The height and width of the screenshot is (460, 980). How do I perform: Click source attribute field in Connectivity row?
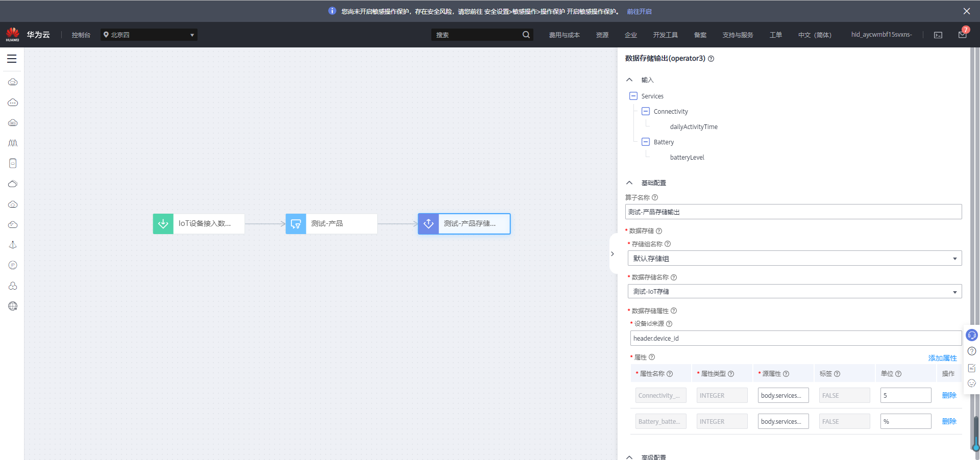point(783,395)
